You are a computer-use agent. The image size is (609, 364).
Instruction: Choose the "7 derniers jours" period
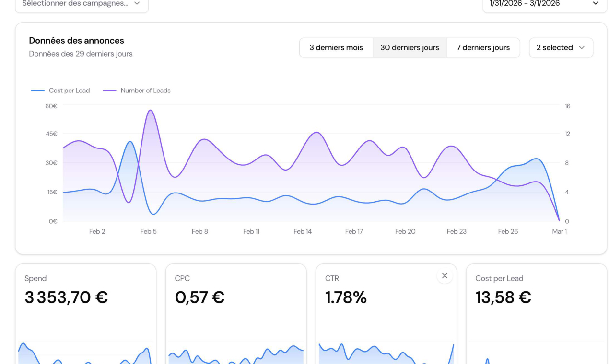coord(483,47)
